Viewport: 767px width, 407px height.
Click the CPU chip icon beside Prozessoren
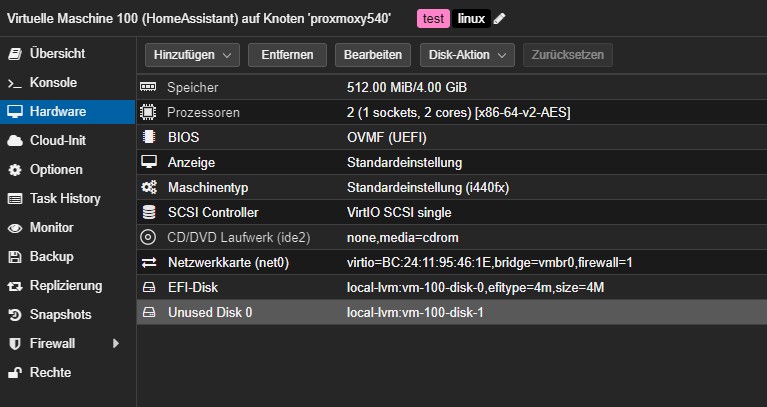point(148,112)
